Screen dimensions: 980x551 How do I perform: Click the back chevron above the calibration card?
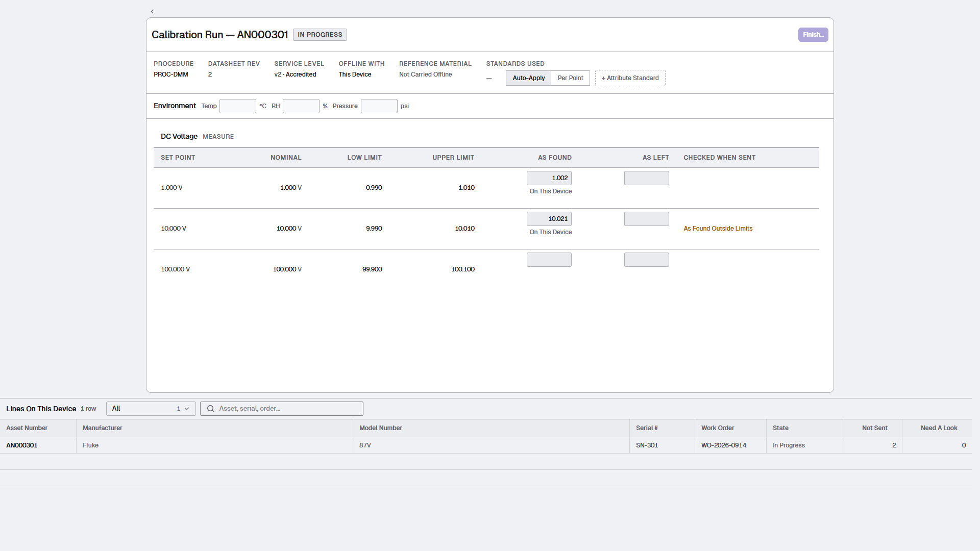pyautogui.click(x=152, y=11)
